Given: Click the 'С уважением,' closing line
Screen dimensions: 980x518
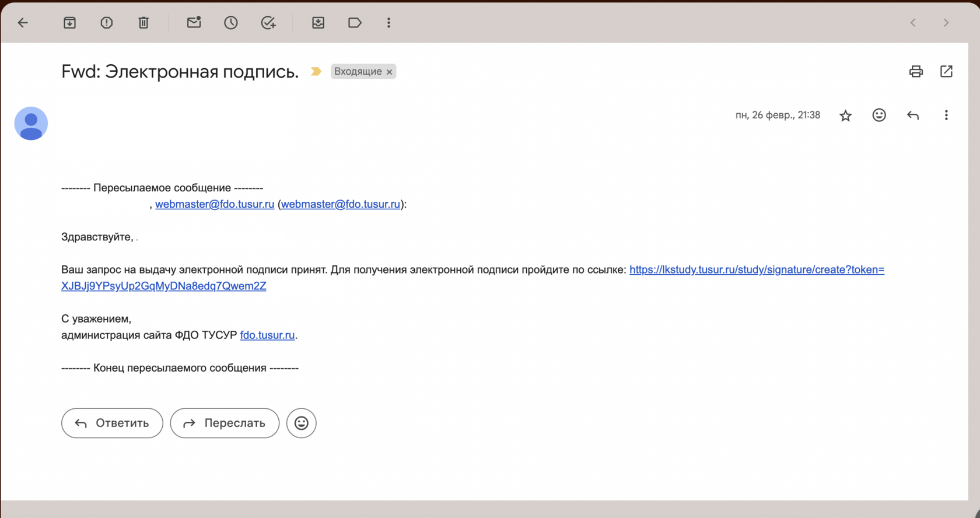Looking at the screenshot, I should coord(96,318).
